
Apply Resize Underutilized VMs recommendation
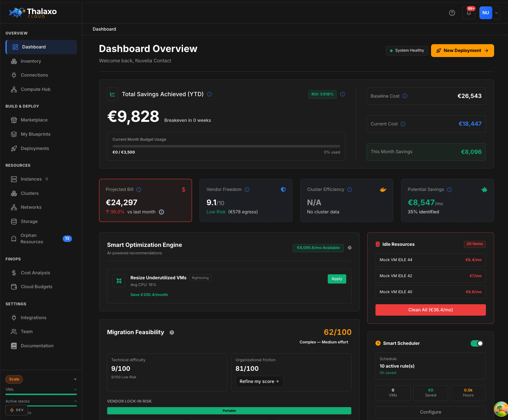click(x=337, y=279)
